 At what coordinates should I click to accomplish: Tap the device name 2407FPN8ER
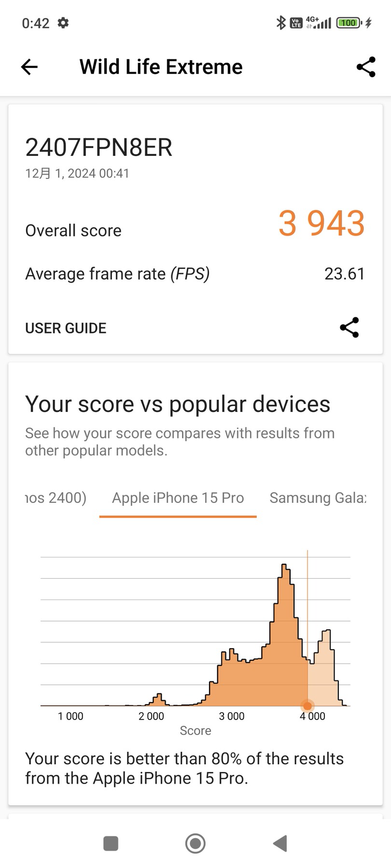[x=98, y=148]
